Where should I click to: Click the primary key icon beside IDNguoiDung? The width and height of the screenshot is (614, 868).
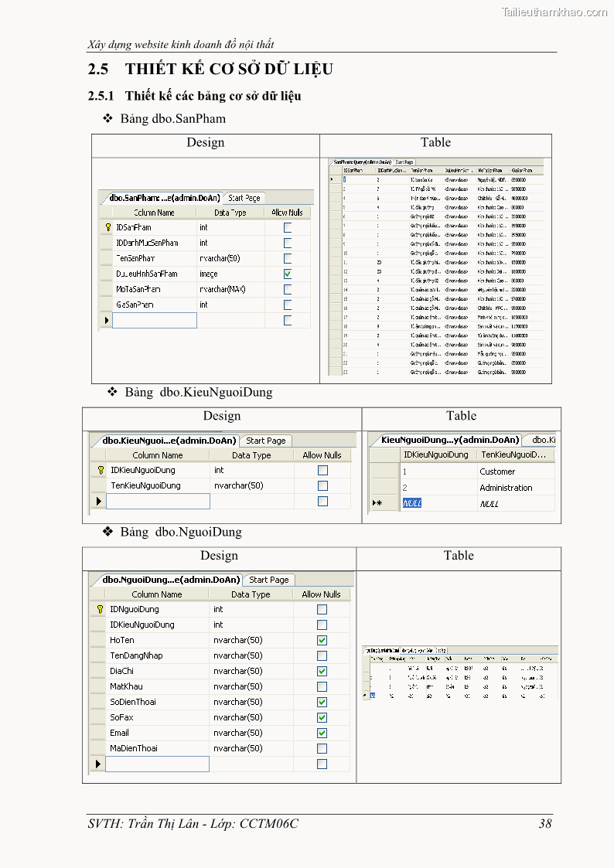[x=99, y=609]
